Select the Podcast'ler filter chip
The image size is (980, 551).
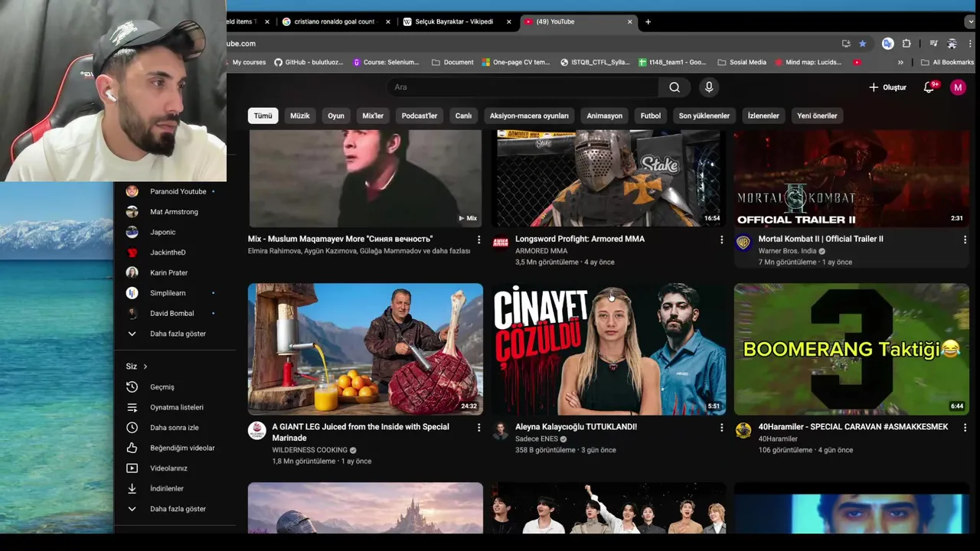pos(420,116)
